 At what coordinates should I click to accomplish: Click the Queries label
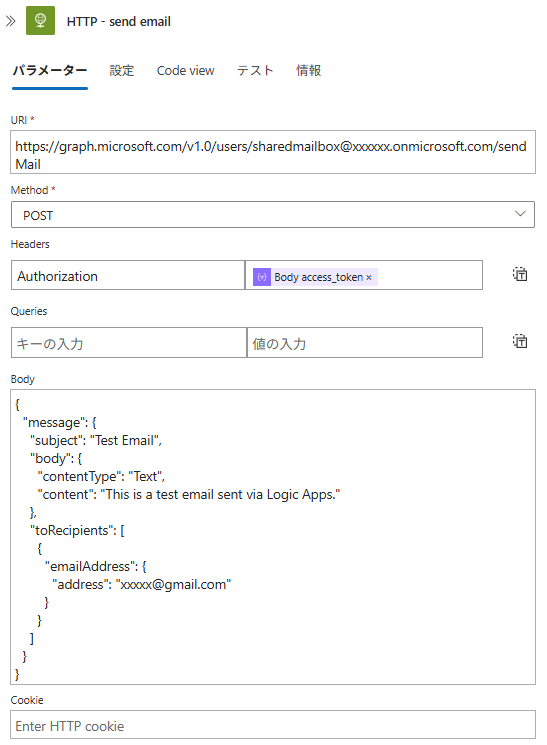[29, 311]
